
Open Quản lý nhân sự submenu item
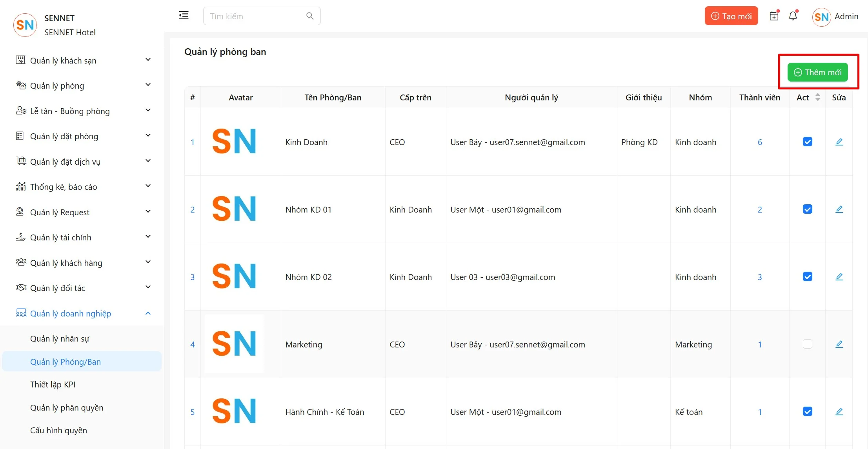(x=60, y=338)
